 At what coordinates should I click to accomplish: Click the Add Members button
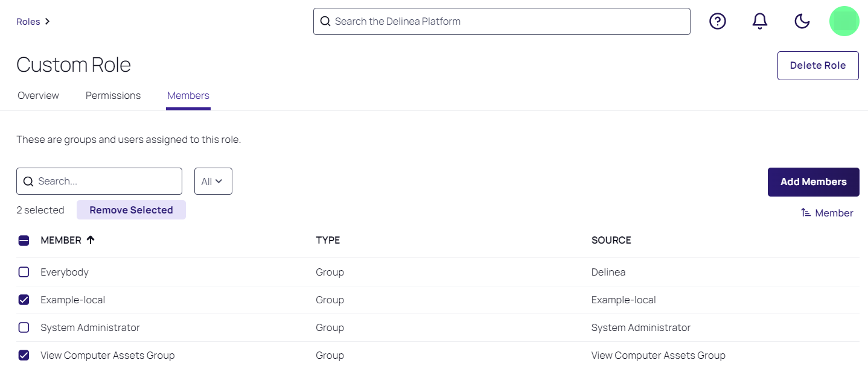point(813,181)
